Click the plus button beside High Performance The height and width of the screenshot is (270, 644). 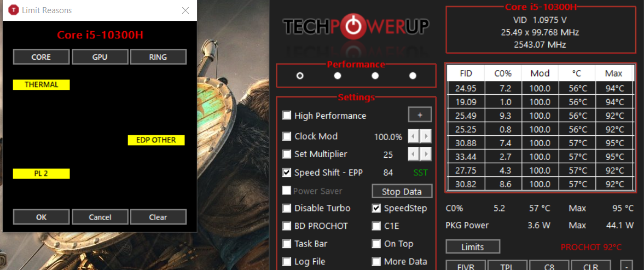420,116
